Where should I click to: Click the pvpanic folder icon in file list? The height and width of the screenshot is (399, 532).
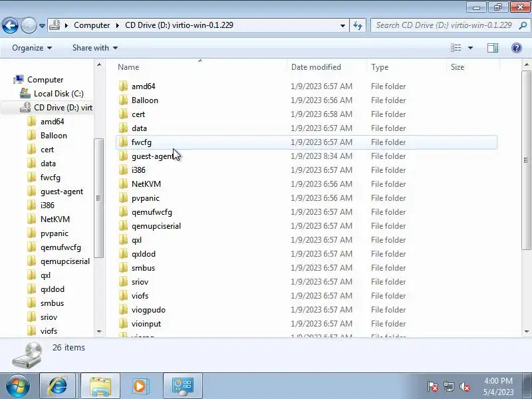click(x=124, y=198)
